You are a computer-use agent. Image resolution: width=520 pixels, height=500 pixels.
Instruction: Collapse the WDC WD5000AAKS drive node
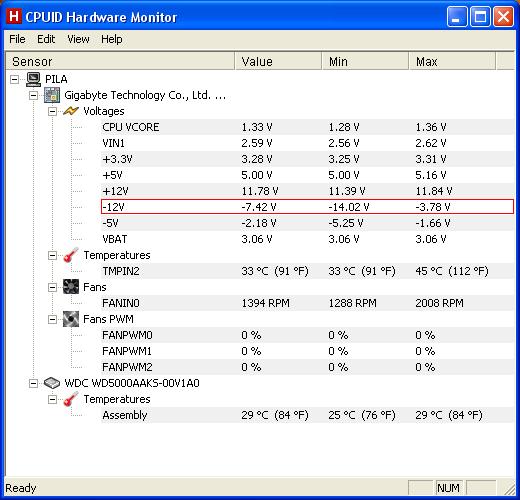pyautogui.click(x=33, y=383)
